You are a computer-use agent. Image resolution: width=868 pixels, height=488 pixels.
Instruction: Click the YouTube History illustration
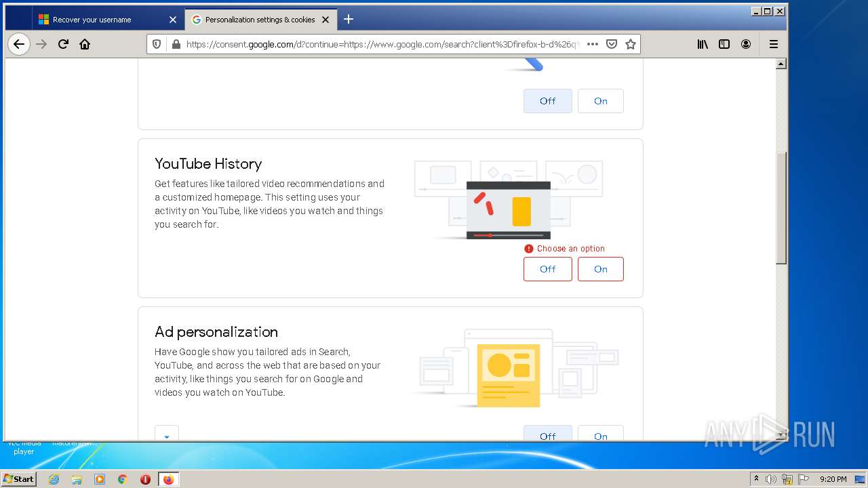coord(509,200)
